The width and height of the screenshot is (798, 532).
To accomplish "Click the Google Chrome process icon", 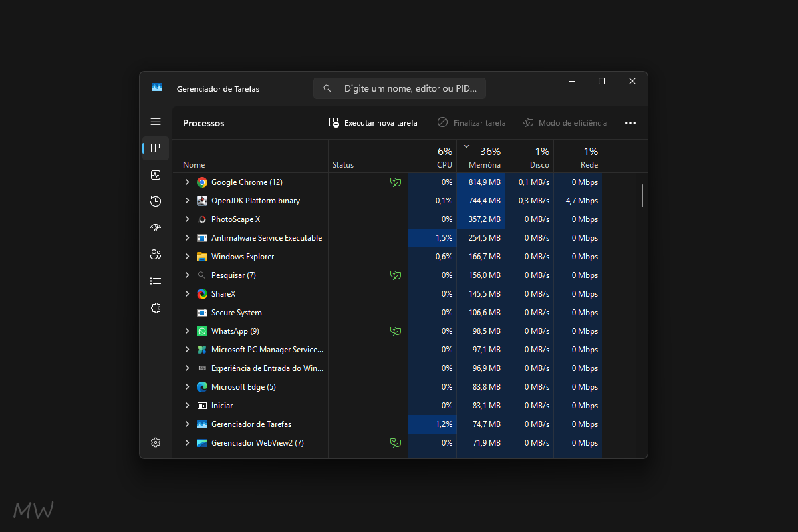I will [202, 182].
